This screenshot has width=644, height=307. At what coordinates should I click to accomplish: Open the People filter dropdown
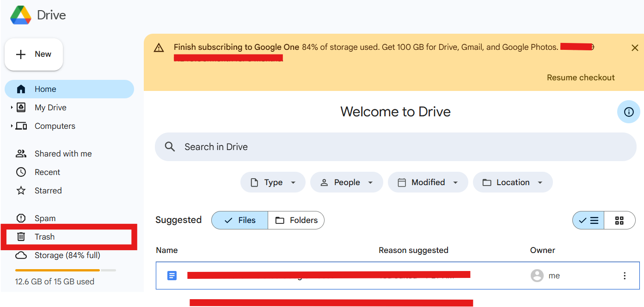[x=347, y=182]
